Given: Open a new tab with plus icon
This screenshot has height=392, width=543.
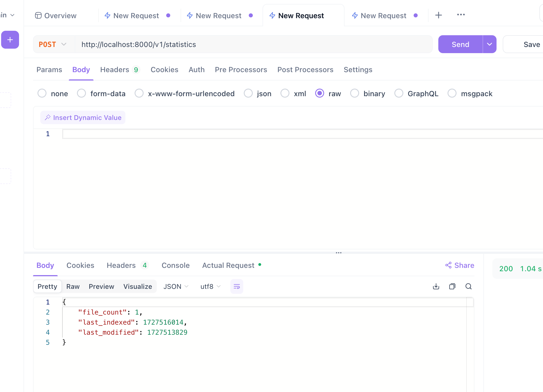Looking at the screenshot, I should [439, 15].
